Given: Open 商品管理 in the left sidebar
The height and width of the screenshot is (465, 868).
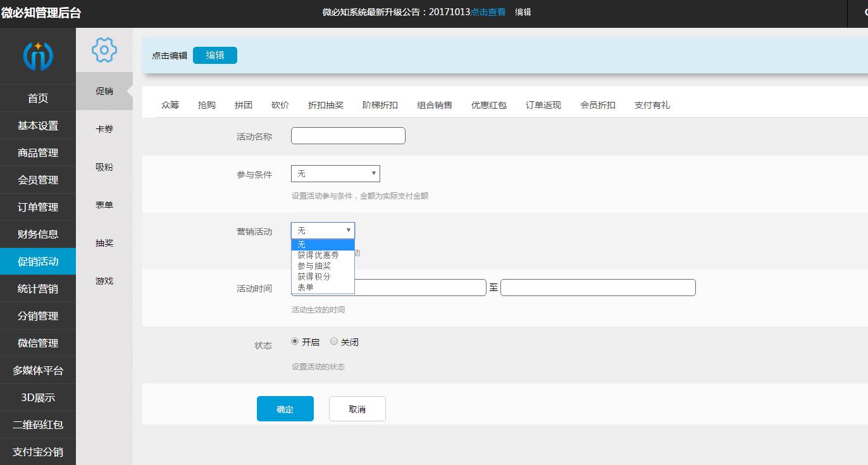Looking at the screenshot, I should [38, 152].
